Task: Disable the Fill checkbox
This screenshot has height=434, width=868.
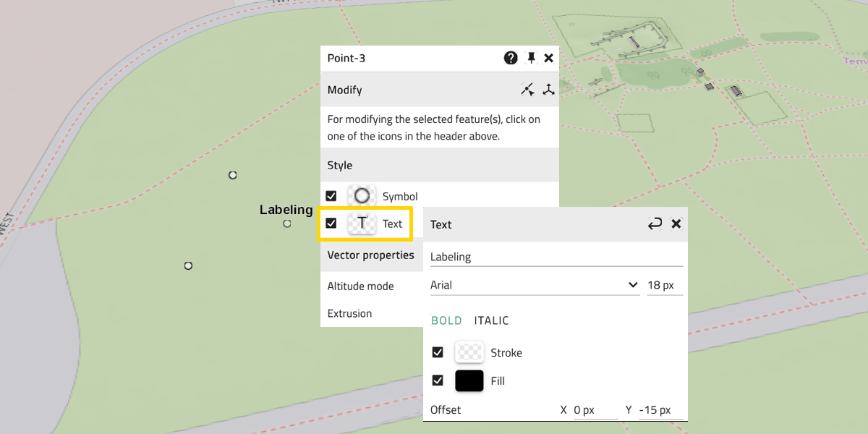Action: 438,380
